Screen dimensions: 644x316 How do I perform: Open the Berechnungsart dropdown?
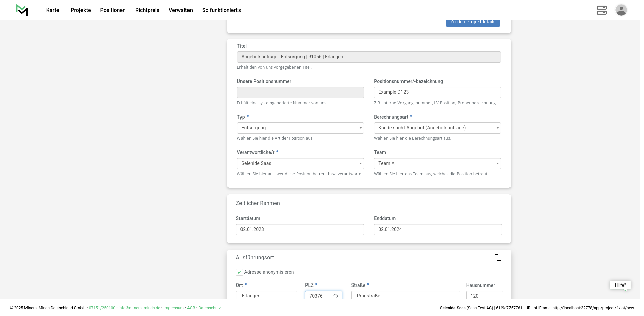437,128
